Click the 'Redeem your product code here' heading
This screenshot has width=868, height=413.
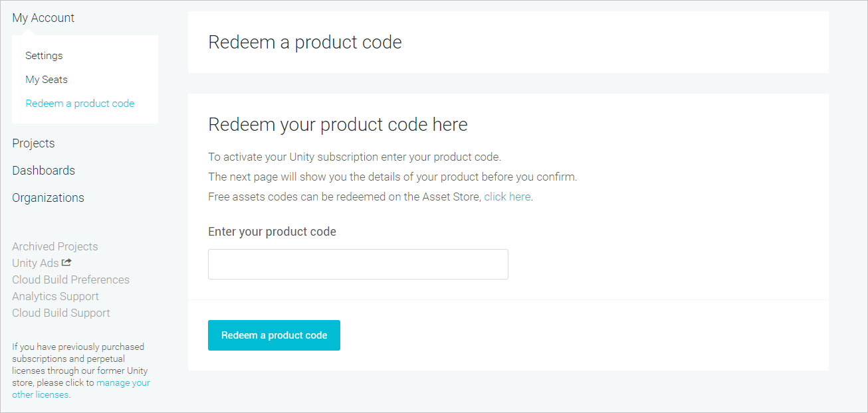(x=338, y=124)
